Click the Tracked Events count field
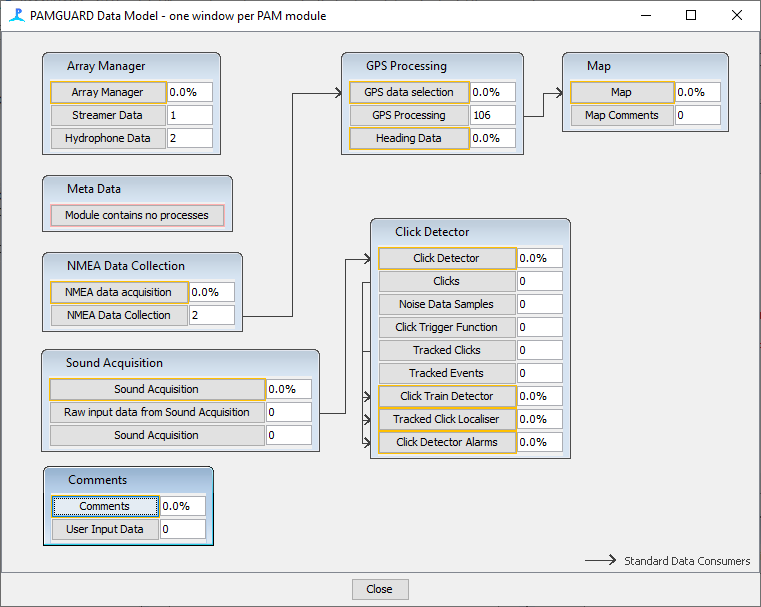Image resolution: width=761 pixels, height=607 pixels. pyautogui.click(x=540, y=373)
